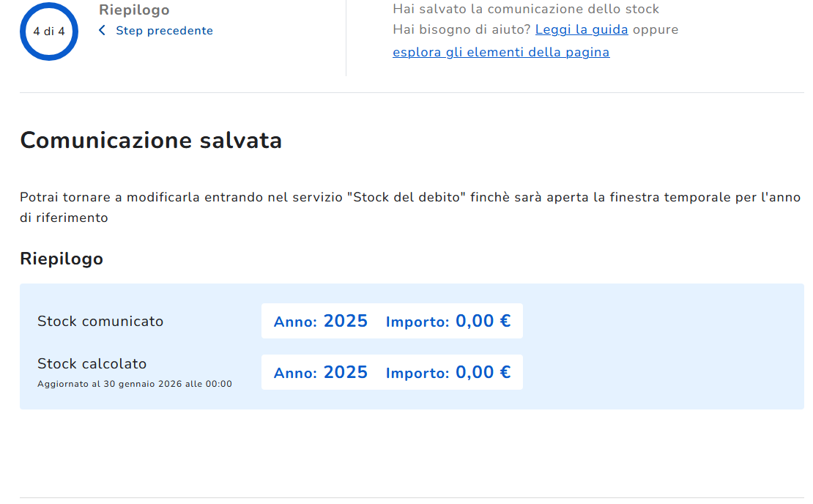Go back via the Step precedente link
This screenshot has width=813, height=504.
(x=164, y=31)
